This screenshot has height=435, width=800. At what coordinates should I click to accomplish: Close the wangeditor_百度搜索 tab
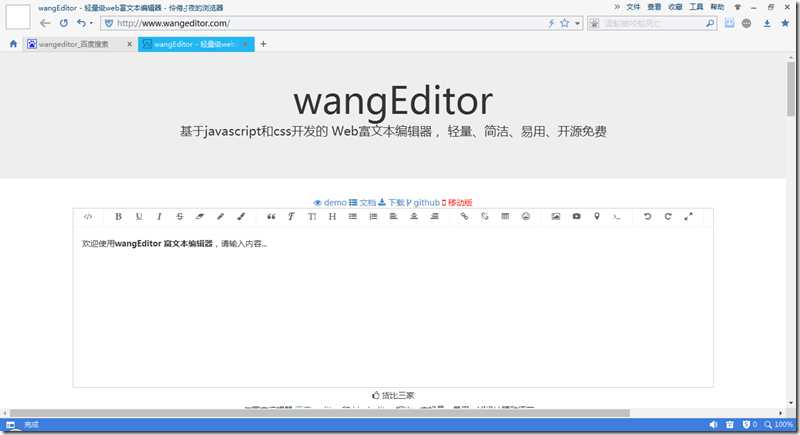[x=129, y=44]
